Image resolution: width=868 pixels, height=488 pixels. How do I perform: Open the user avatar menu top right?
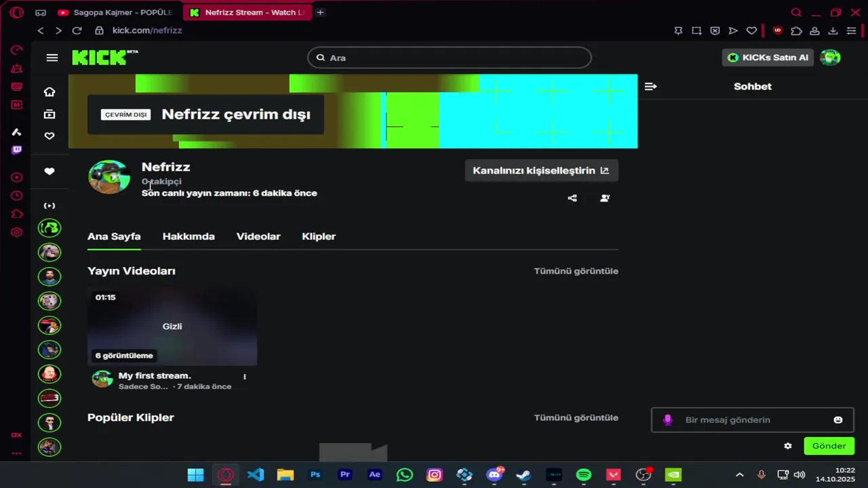[x=830, y=58]
